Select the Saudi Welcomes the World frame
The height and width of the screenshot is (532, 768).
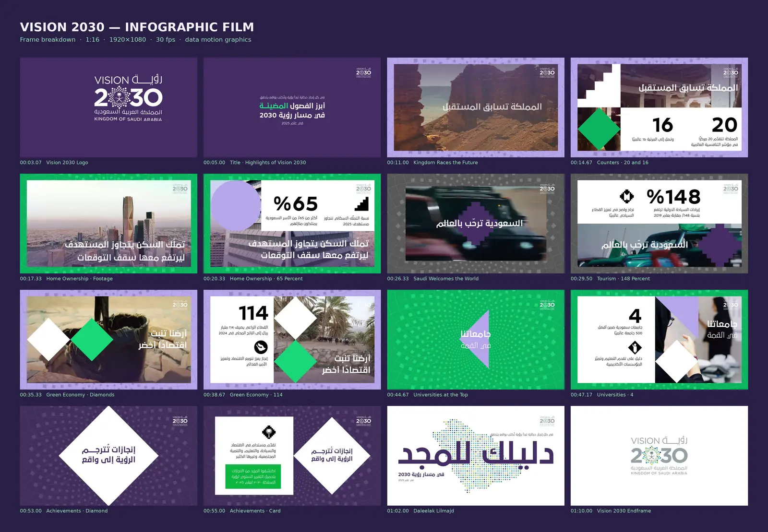(476, 224)
